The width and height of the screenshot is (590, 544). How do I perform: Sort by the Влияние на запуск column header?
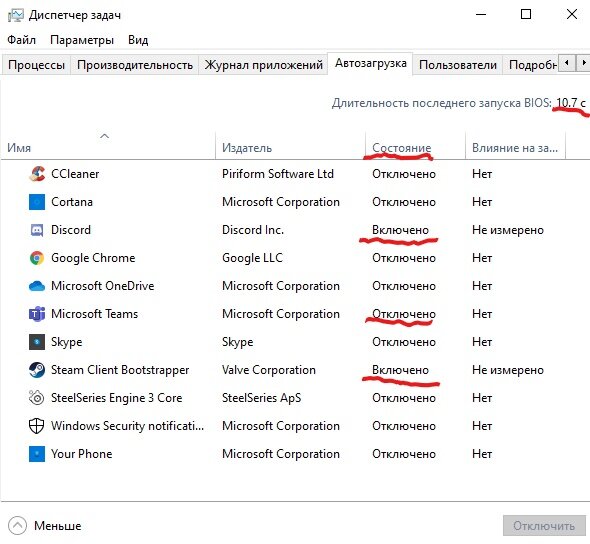tap(515, 148)
